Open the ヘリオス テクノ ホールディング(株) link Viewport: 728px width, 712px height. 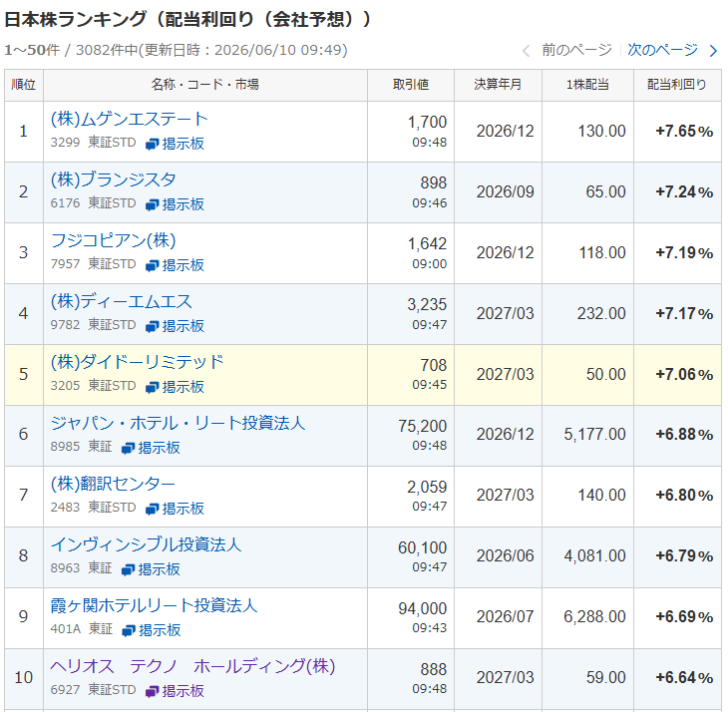click(192, 666)
